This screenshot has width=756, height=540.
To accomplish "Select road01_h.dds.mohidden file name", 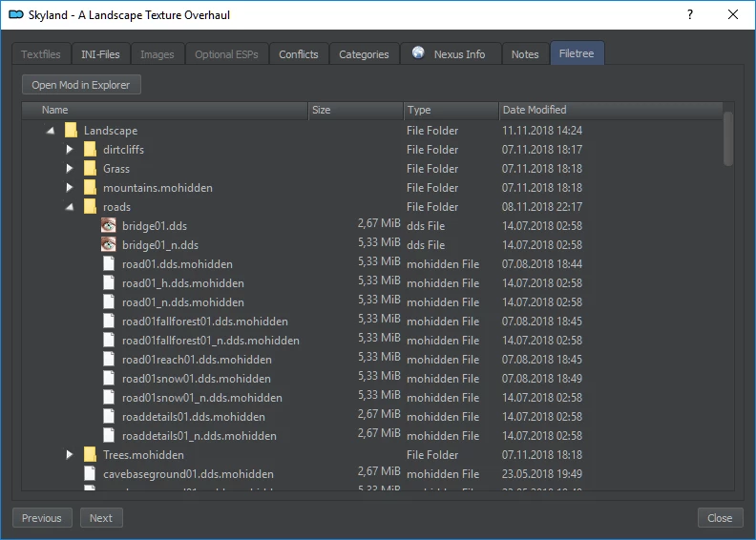I will tap(183, 283).
